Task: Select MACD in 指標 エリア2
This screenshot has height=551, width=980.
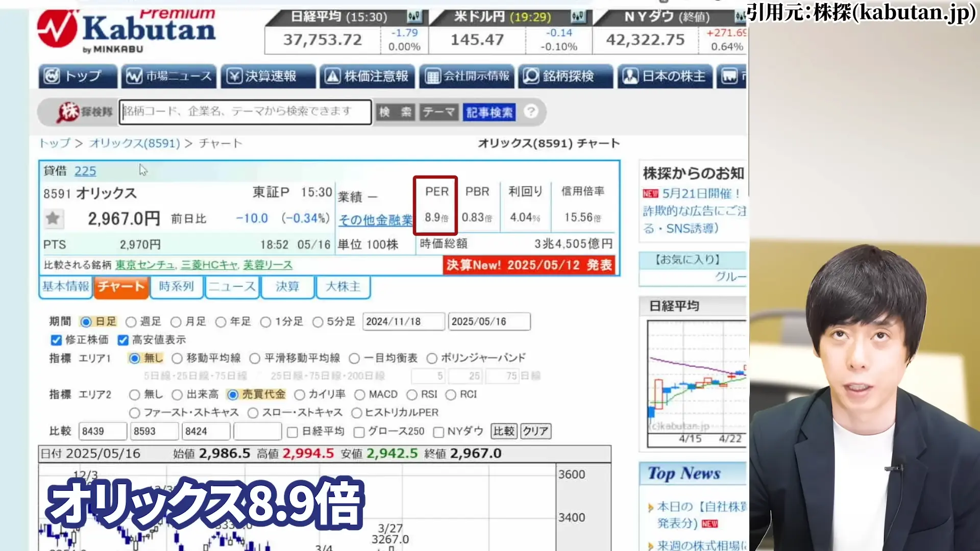Action: pyautogui.click(x=359, y=395)
